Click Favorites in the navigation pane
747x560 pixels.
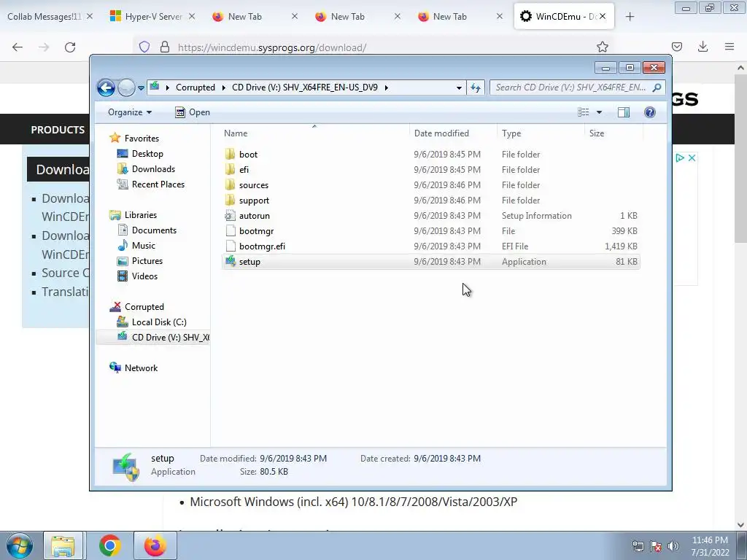coord(142,139)
